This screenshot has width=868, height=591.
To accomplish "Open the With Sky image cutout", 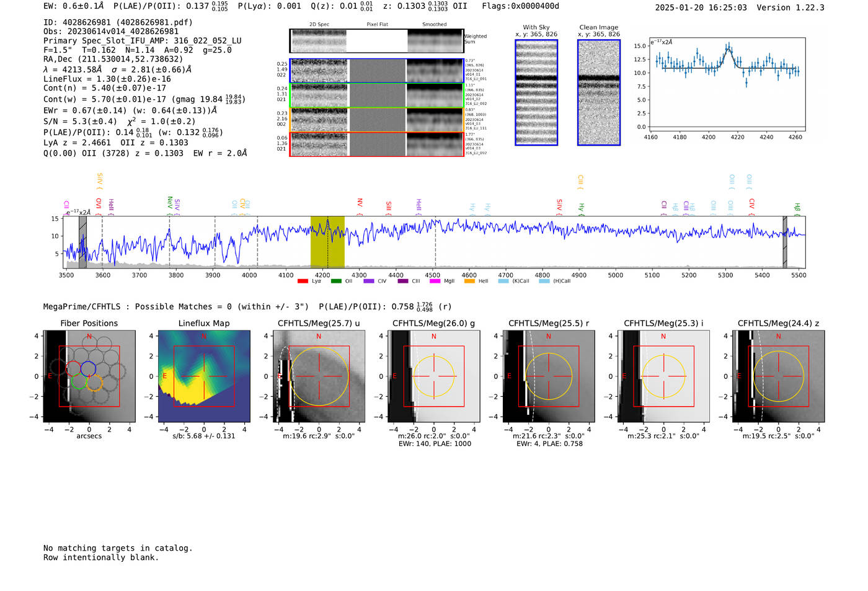I will [536, 92].
